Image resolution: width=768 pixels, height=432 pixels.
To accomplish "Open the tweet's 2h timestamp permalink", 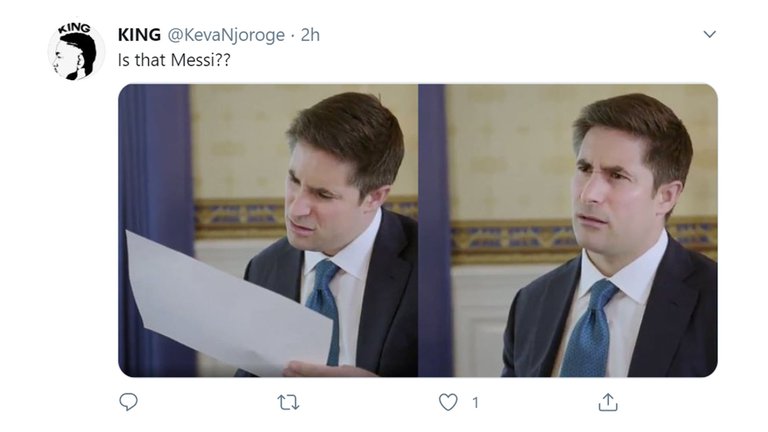I will tap(310, 34).
